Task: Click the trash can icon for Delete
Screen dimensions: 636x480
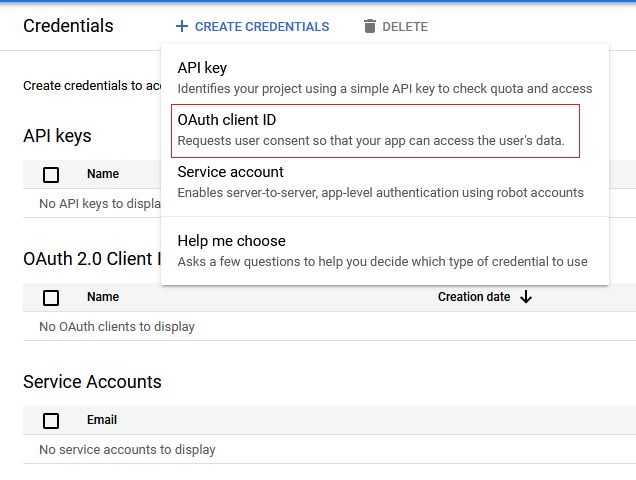Action: 370,27
